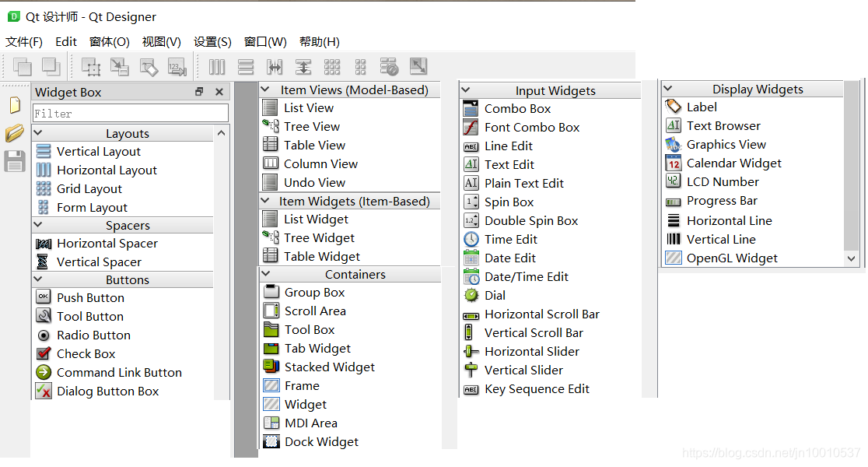
Task: Click the Send to Back toolbar icon
Action: coord(22,67)
